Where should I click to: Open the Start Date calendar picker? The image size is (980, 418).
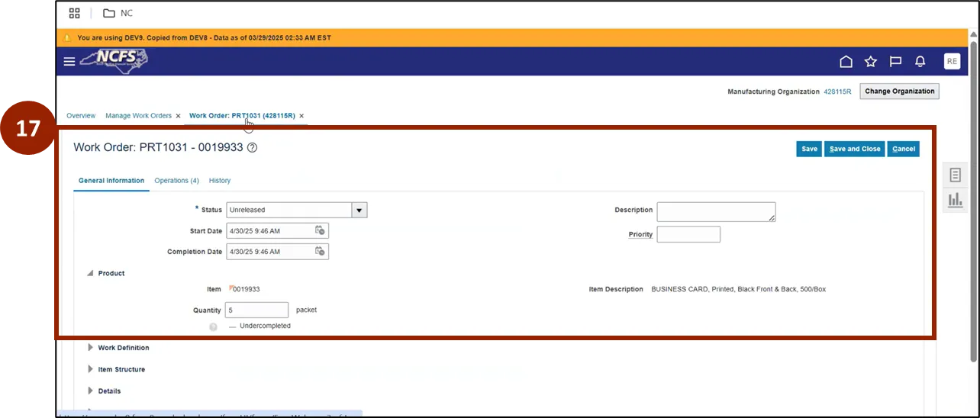coord(321,230)
